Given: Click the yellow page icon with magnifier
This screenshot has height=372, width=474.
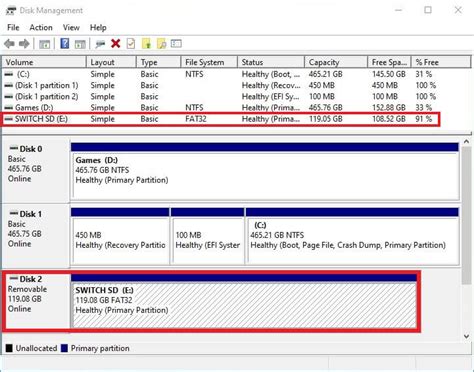Looking at the screenshot, I should [162, 44].
